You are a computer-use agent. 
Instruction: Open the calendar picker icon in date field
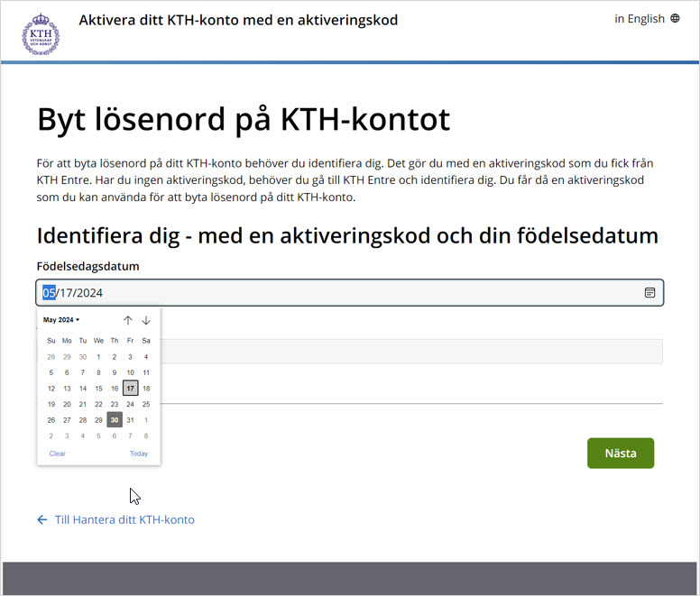coord(649,293)
